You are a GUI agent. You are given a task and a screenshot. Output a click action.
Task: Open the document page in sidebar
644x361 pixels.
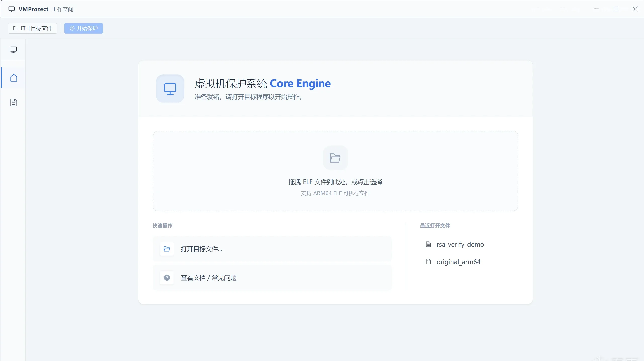[x=14, y=103]
